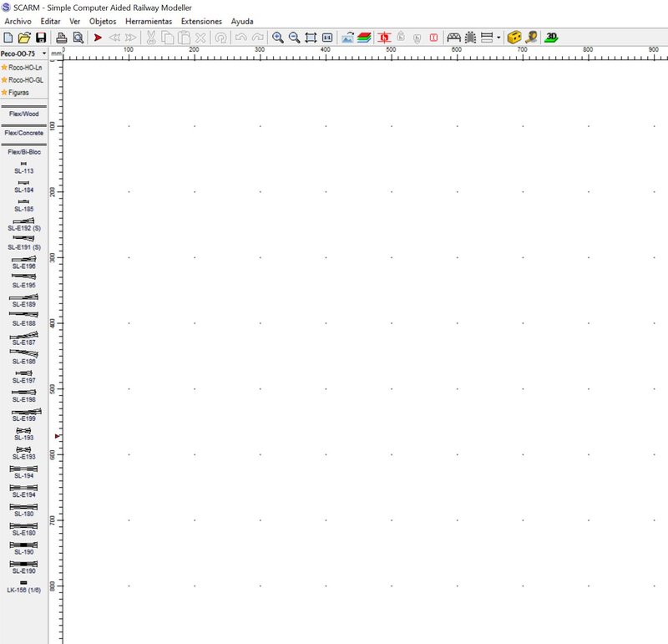668x644 pixels.
Task: Select the SL-E196 turnout
Action: click(24, 262)
